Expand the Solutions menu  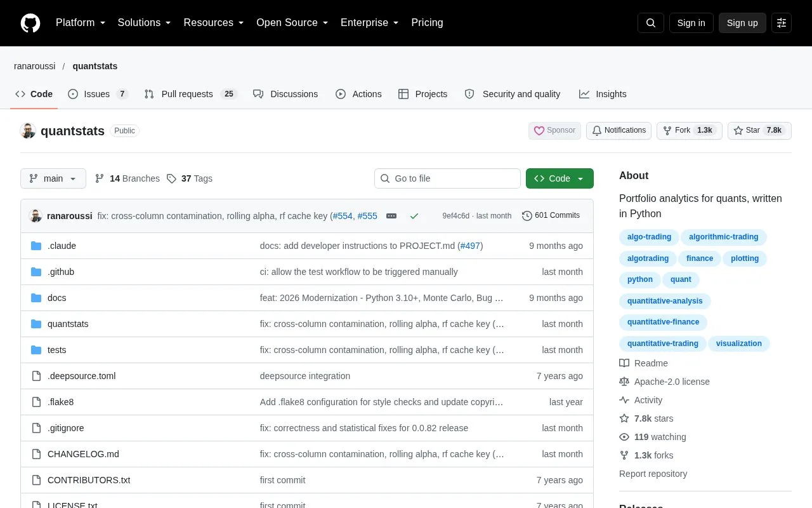click(145, 23)
